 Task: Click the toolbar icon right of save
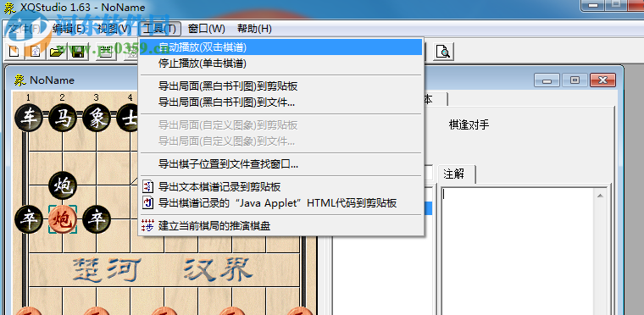tap(105, 52)
